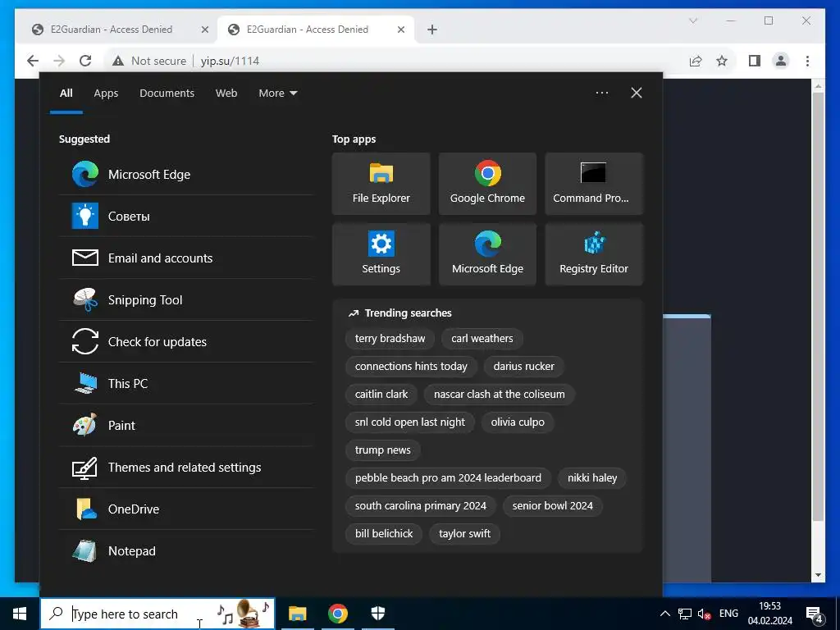The height and width of the screenshot is (630, 840).
Task: Reload the page in Chrome
Action: coord(85,61)
